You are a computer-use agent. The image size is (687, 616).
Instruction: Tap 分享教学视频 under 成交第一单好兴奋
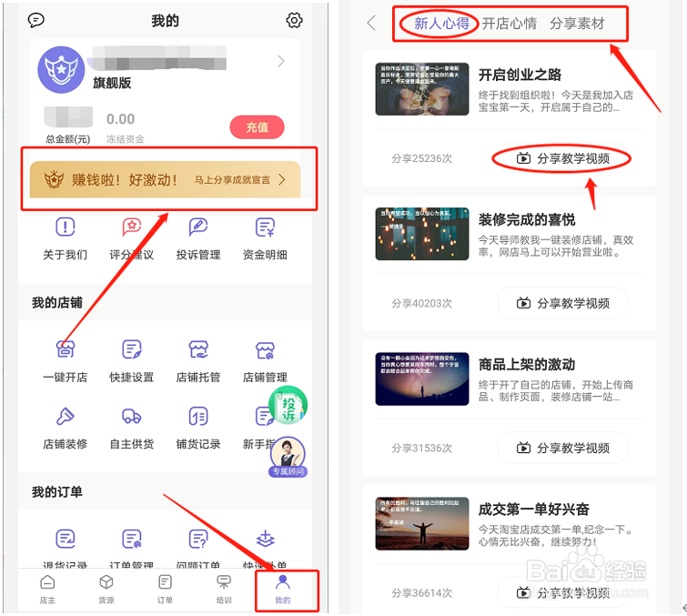click(x=562, y=592)
